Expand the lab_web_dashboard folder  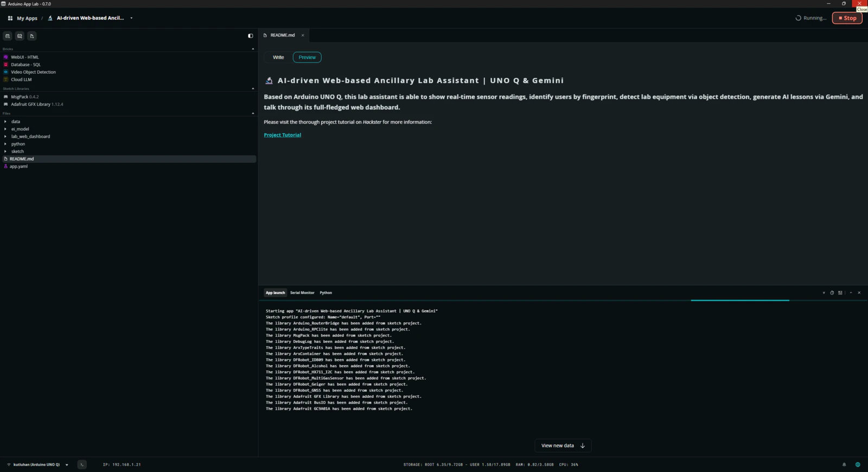click(5, 137)
